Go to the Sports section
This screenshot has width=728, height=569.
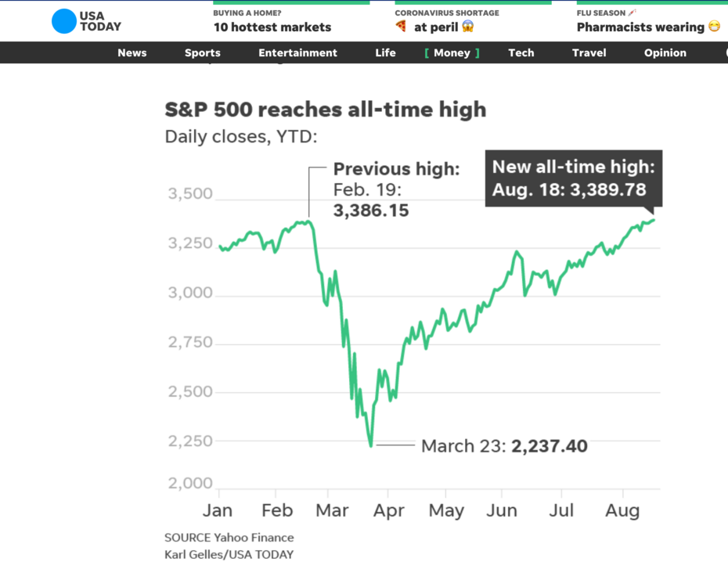[x=202, y=52]
